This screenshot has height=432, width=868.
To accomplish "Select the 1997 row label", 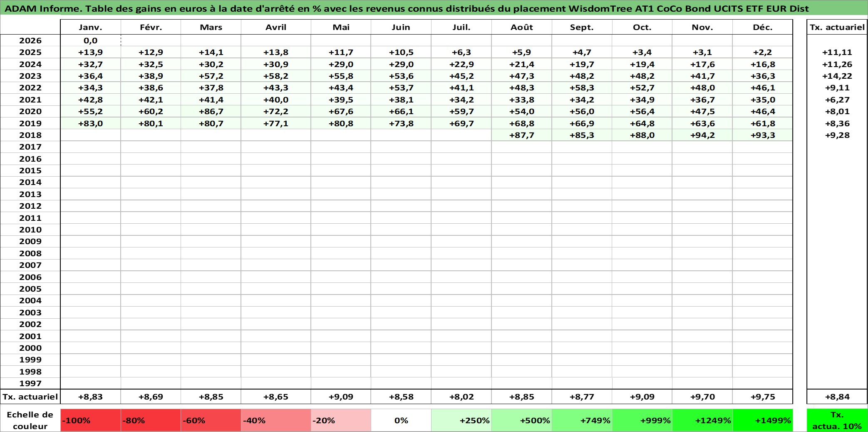I will (30, 383).
